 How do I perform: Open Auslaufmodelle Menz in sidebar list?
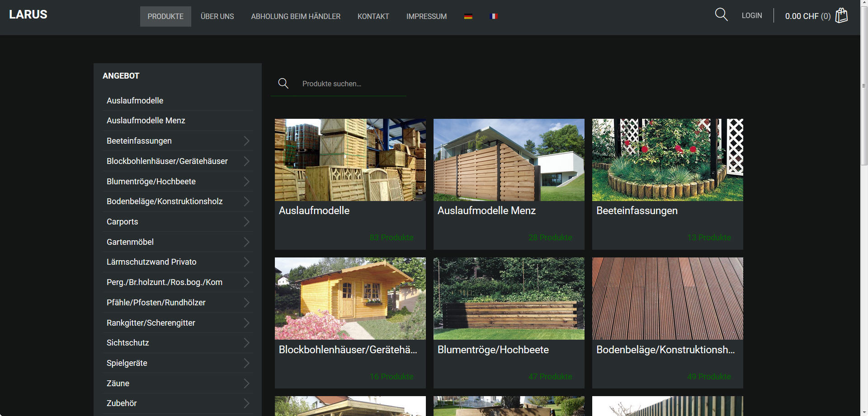[146, 121]
